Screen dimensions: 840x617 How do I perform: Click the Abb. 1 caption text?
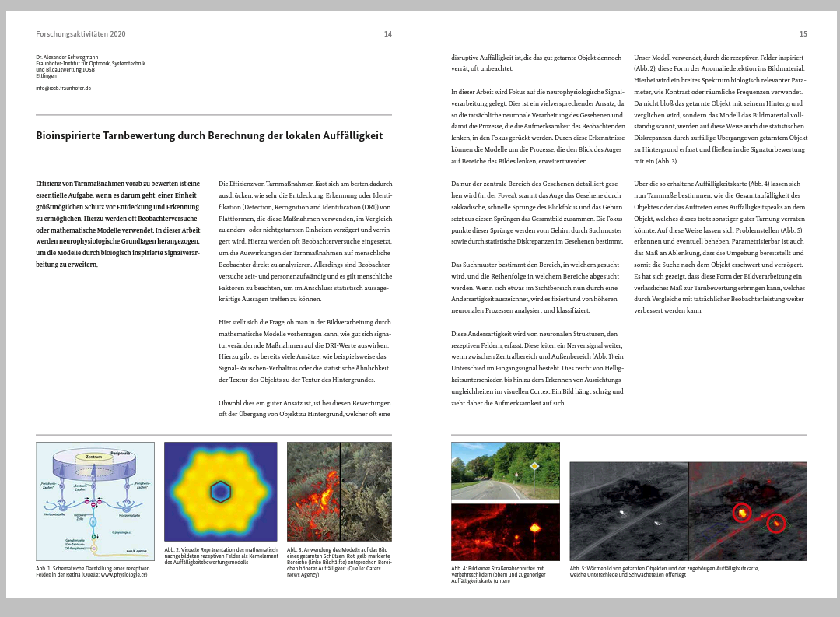pyautogui.click(x=93, y=572)
